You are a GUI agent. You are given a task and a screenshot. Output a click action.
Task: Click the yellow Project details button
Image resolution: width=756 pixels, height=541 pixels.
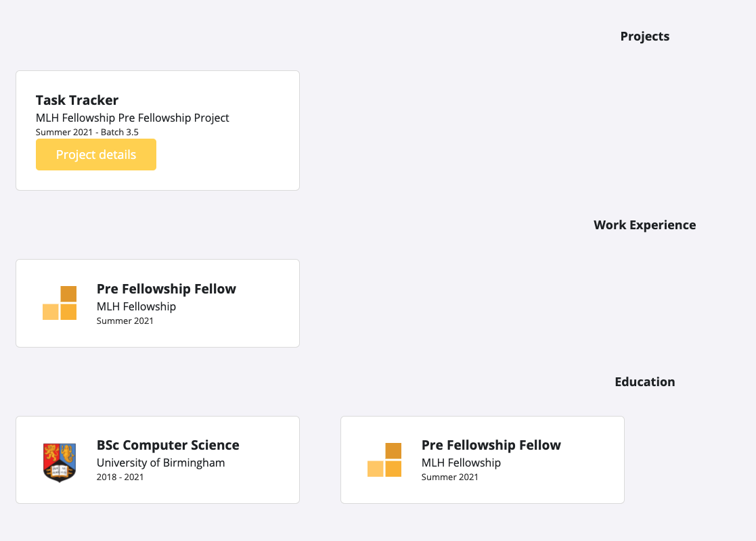click(x=96, y=155)
